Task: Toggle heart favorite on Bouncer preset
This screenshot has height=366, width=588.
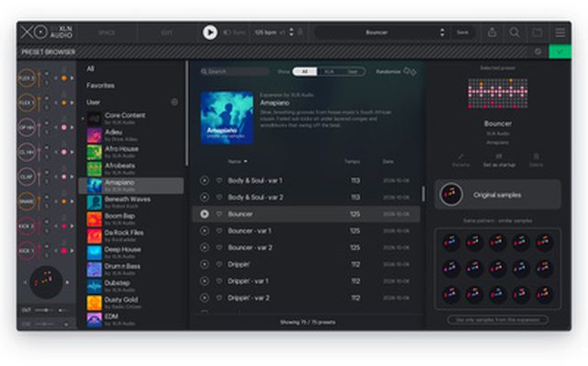Action: point(219,214)
